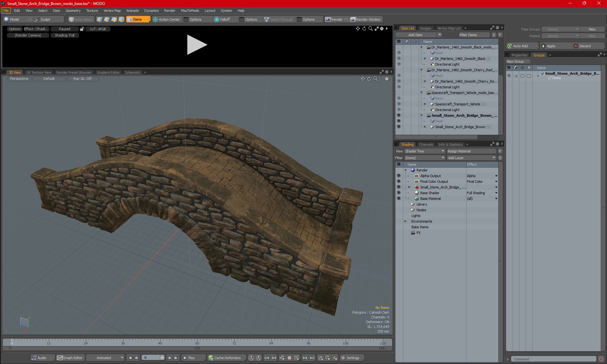Collapse Dr_Martens_1460_Smooth_Cherry_Red scene
The width and height of the screenshot is (607, 364).
pos(422,70)
